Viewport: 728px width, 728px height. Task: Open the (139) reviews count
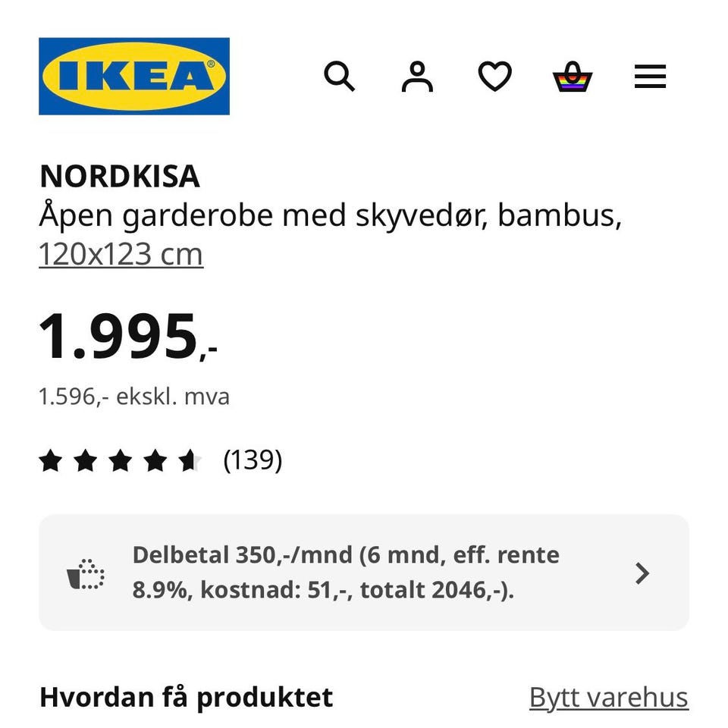pyautogui.click(x=253, y=460)
